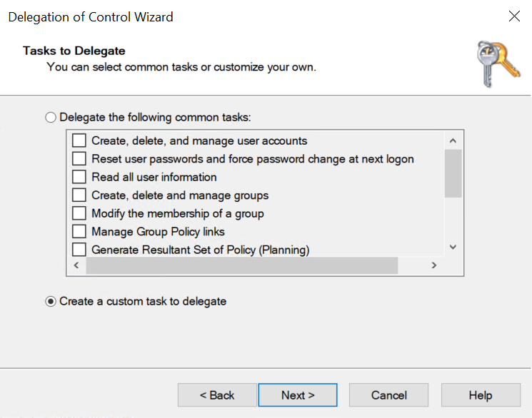Select 'Delegate the following common tasks' radio

coord(51,117)
